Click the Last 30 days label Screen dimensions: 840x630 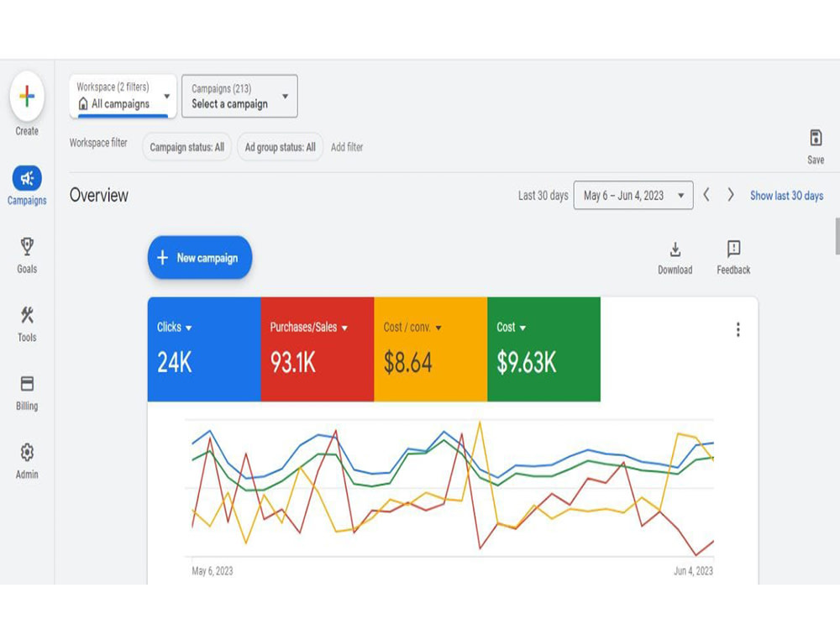543,196
